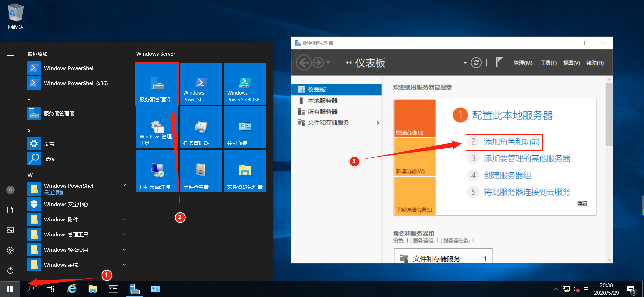Open the 远程桌面连接 tile
The height and width of the screenshot is (297, 644).
pyautogui.click(x=157, y=171)
